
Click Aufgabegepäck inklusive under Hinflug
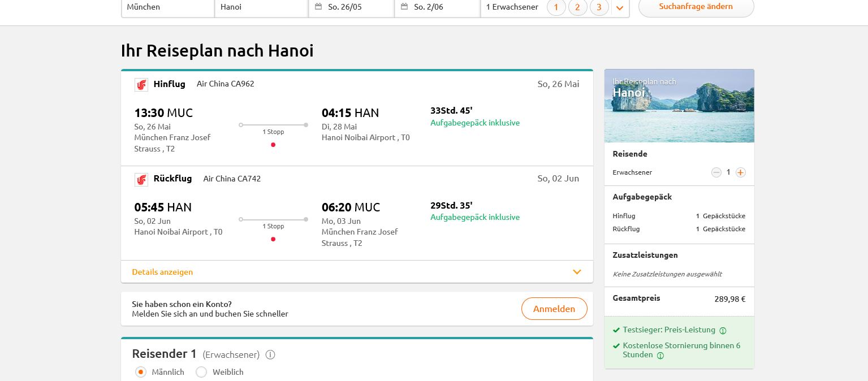475,123
